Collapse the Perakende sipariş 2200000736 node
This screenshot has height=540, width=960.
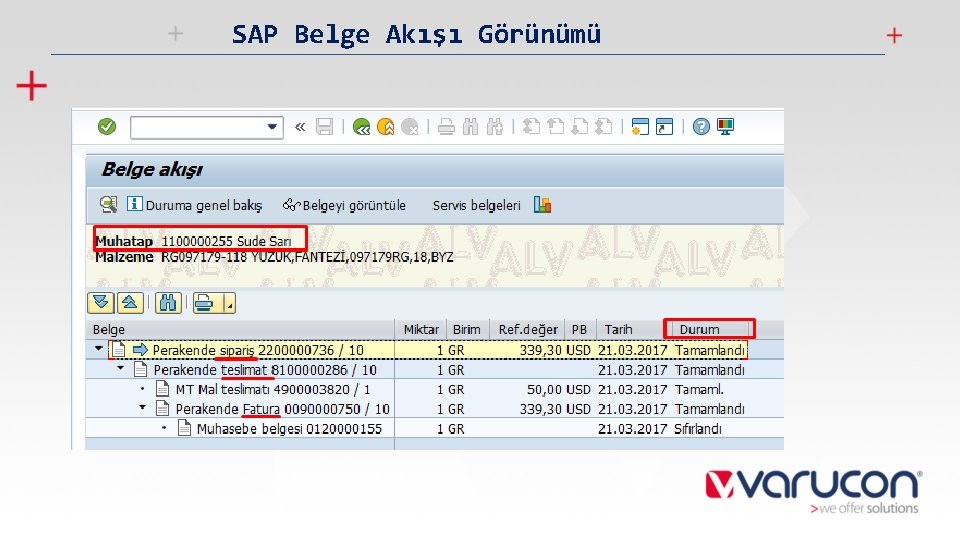tap(99, 349)
